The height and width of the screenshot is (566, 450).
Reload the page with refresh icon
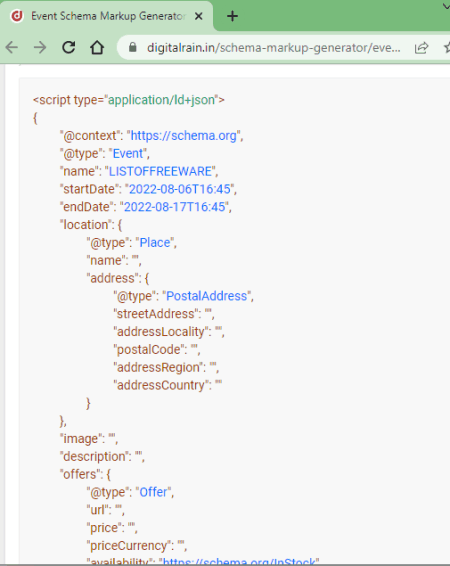click(69, 47)
